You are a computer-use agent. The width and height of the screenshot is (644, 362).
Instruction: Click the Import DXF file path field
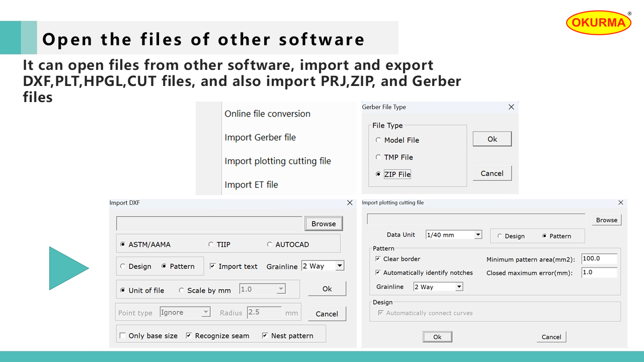pyautogui.click(x=209, y=224)
